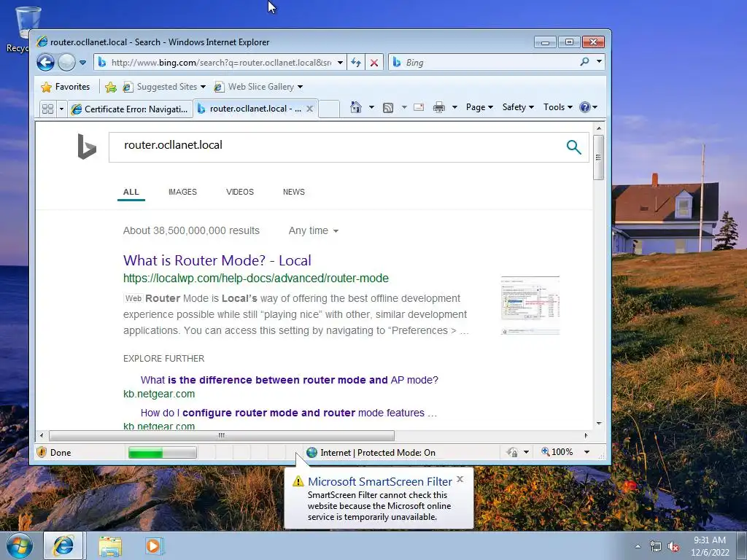Click the Help question mark icon

pyautogui.click(x=585, y=107)
